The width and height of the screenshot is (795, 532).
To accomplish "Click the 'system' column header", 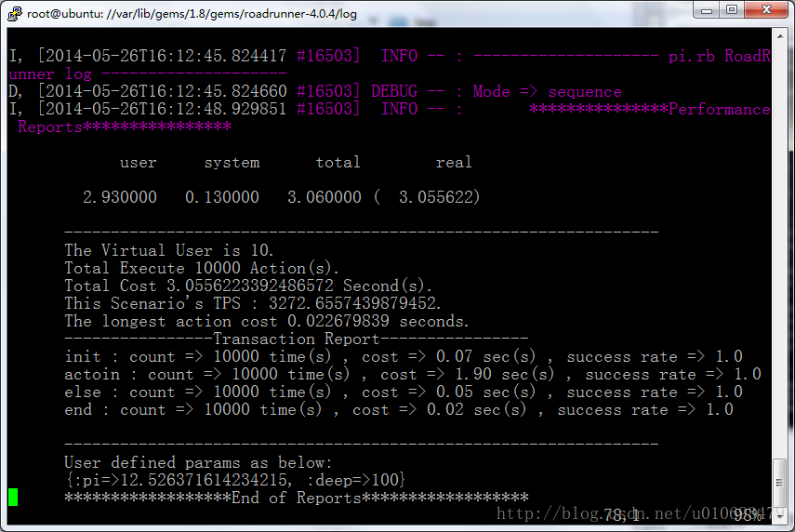I will click(x=232, y=162).
